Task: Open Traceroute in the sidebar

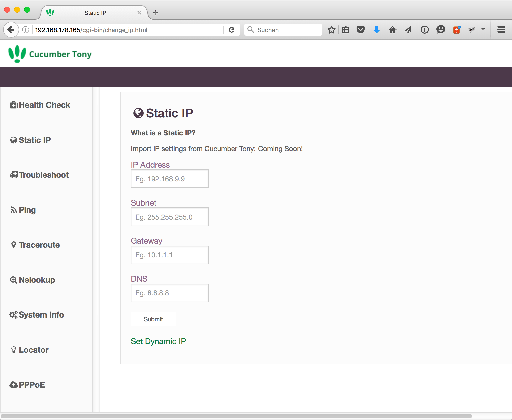Action: click(x=35, y=245)
